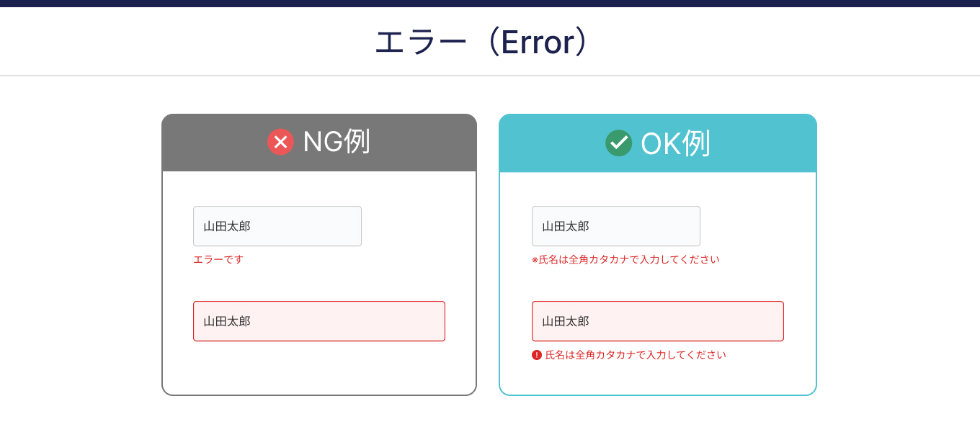
Task: Click the red exclamation icon before the error message
Action: click(537, 355)
